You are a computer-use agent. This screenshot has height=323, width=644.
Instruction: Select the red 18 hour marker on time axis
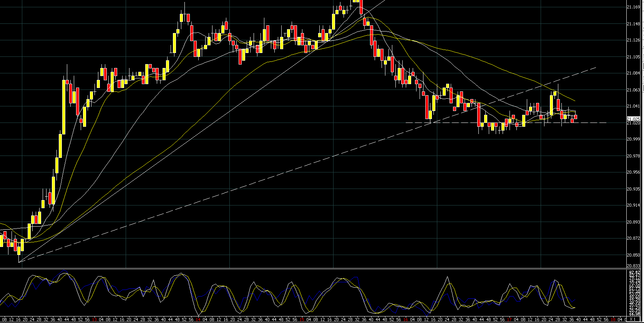point(613,320)
